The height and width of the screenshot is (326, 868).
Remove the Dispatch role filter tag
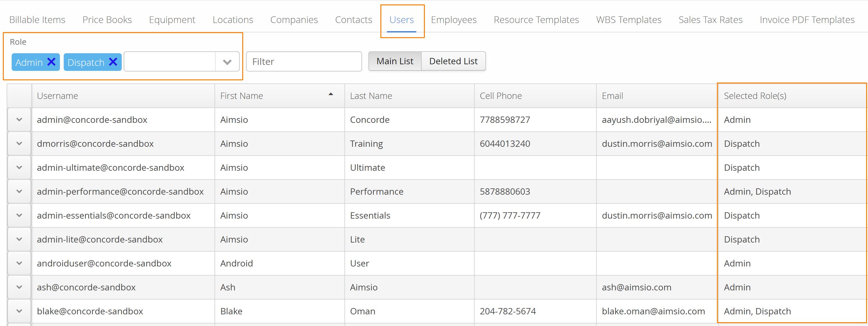pyautogui.click(x=113, y=62)
